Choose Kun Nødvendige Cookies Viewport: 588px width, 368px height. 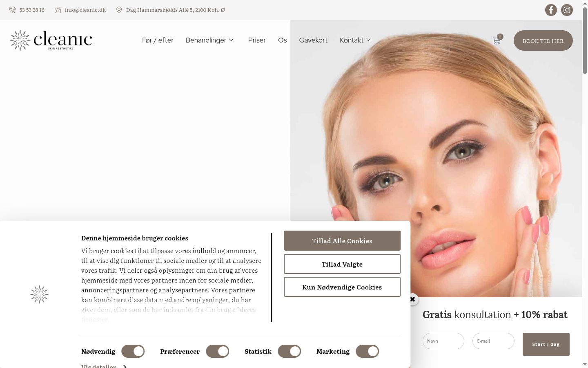(x=342, y=287)
